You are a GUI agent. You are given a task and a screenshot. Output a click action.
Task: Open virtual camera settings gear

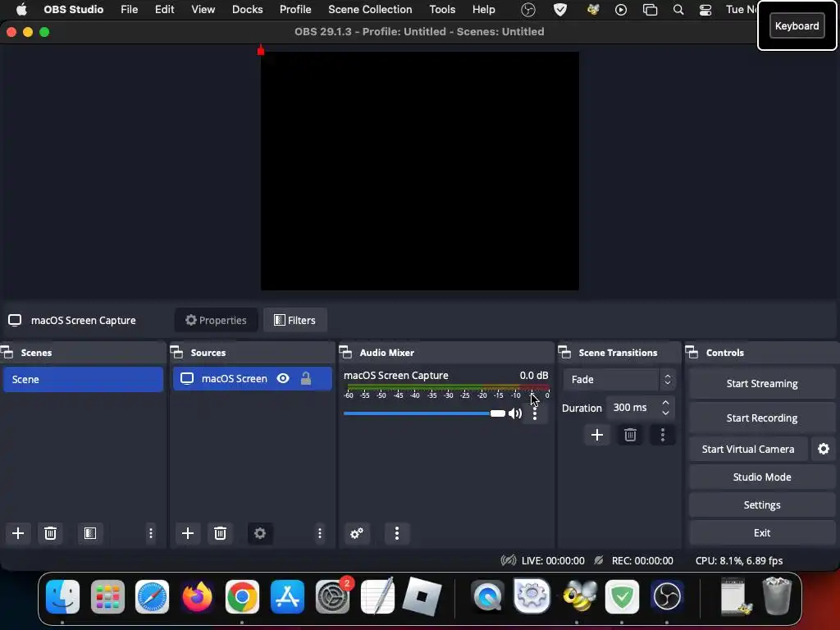click(x=824, y=449)
